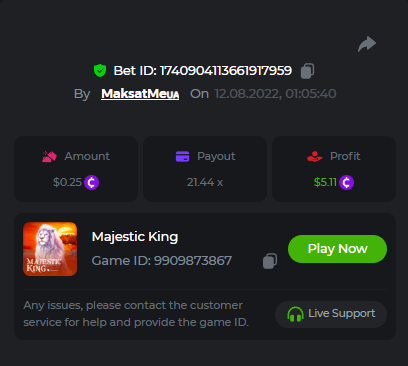Viewport: 408px width, 366px height.
Task: Click the pink Amount icon
Action: point(49,156)
